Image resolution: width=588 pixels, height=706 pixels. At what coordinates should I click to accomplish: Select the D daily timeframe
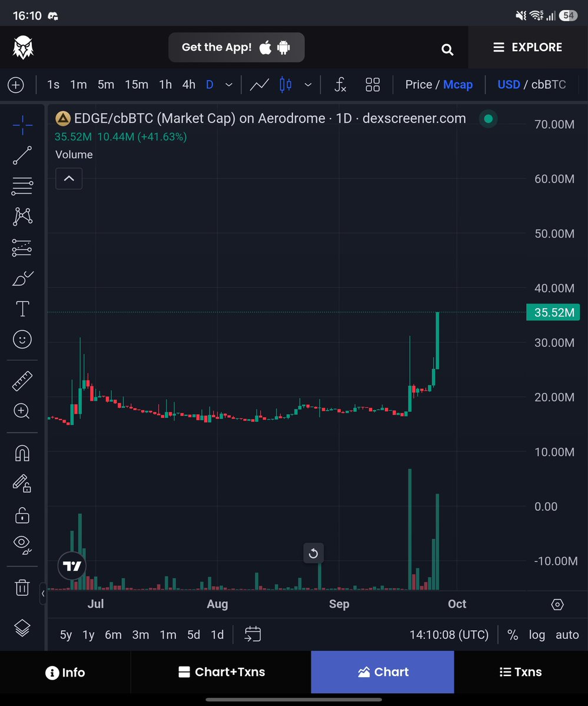tap(210, 85)
